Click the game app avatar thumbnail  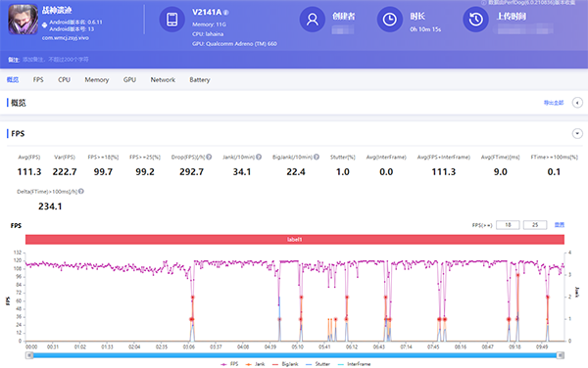pos(24,20)
